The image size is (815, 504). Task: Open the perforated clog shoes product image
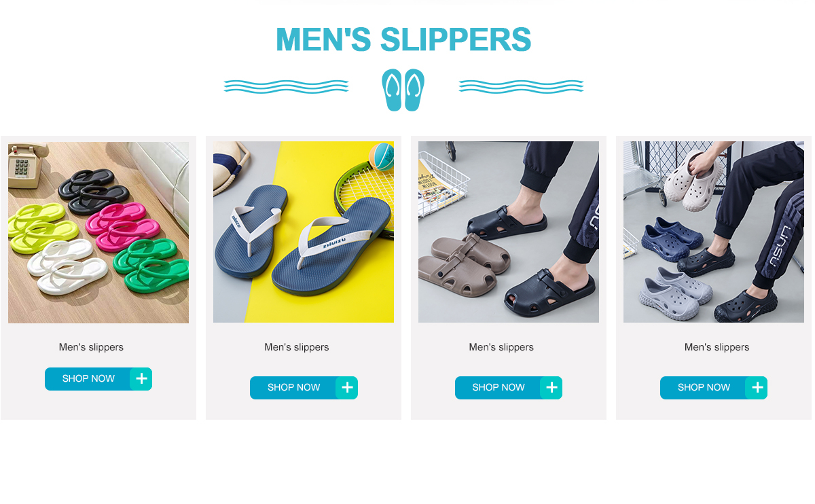pyautogui.click(x=714, y=232)
